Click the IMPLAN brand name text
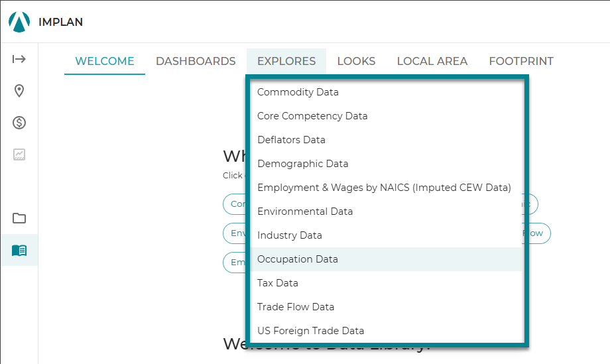 pyautogui.click(x=61, y=22)
